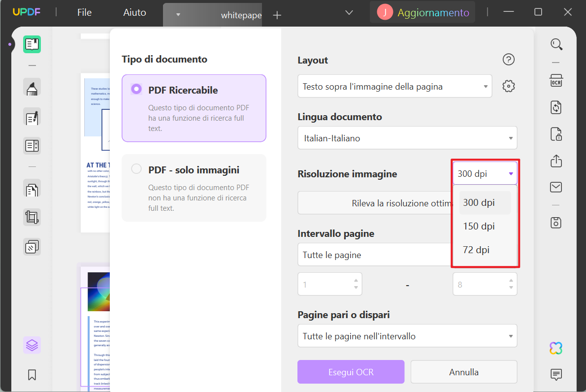The height and width of the screenshot is (392, 586).
Task: Select the Crop Pages tool
Action: tap(32, 217)
